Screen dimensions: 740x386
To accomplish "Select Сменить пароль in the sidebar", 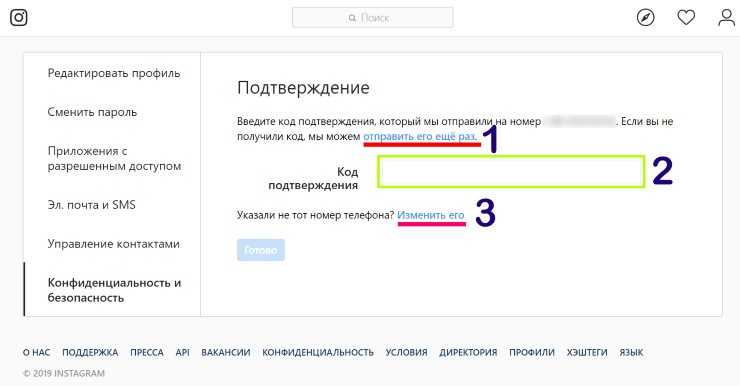I will (92, 112).
